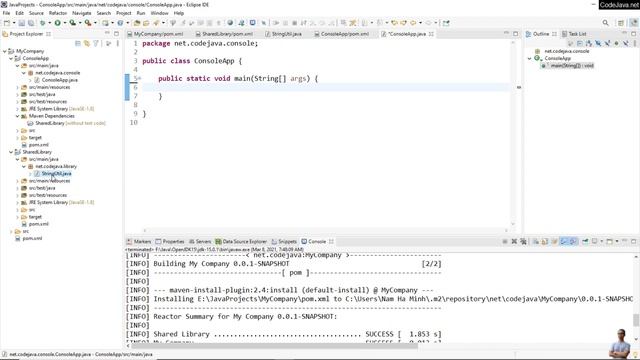This screenshot has width=640, height=360.
Task: Click the Debug bug toolbar icon
Action: (42, 23)
